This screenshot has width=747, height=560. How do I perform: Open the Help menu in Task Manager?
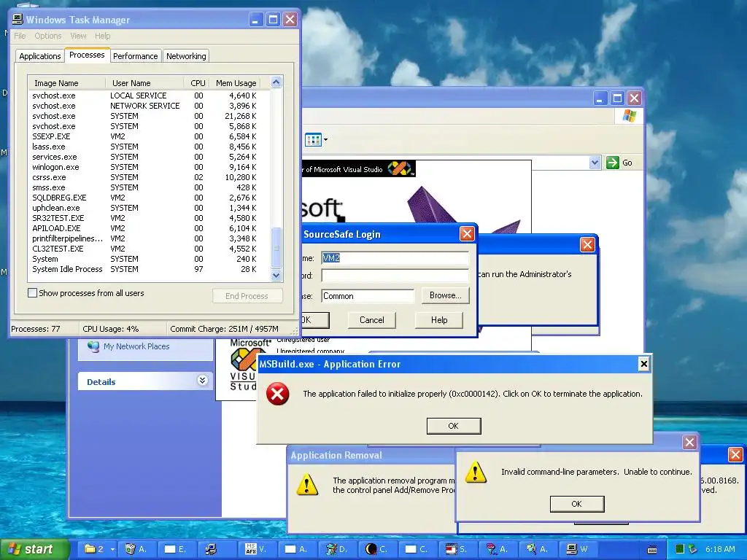point(102,36)
